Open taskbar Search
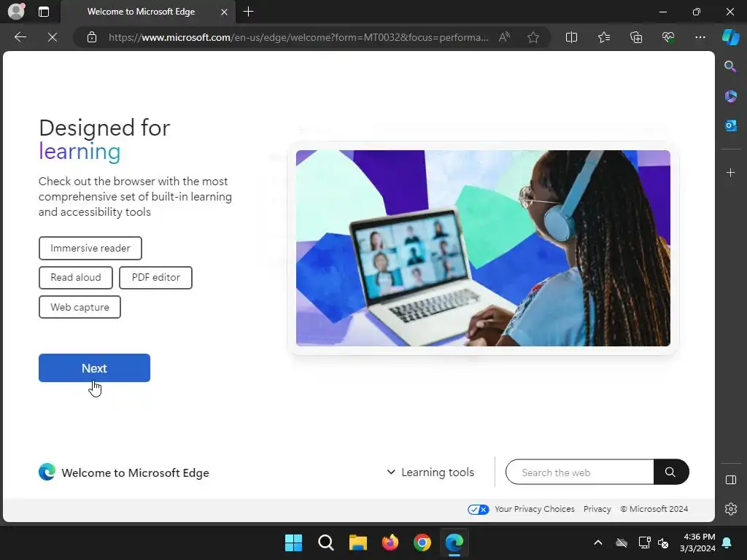 coord(326,542)
